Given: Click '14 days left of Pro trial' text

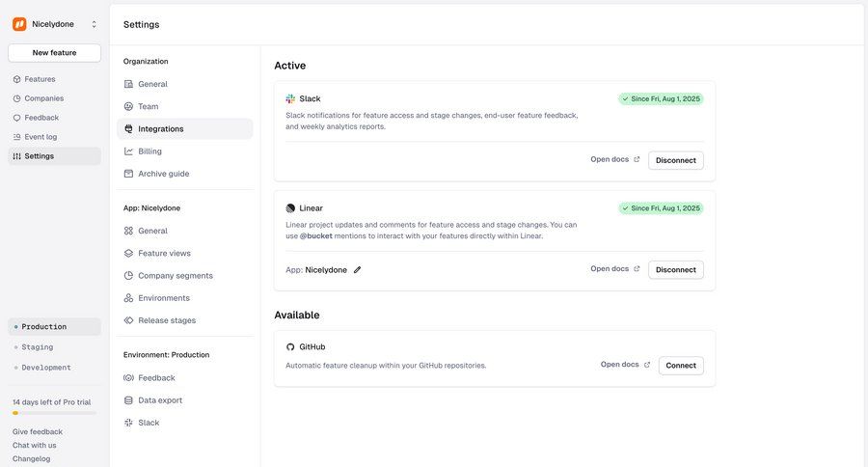Looking at the screenshot, I should tap(51, 402).
